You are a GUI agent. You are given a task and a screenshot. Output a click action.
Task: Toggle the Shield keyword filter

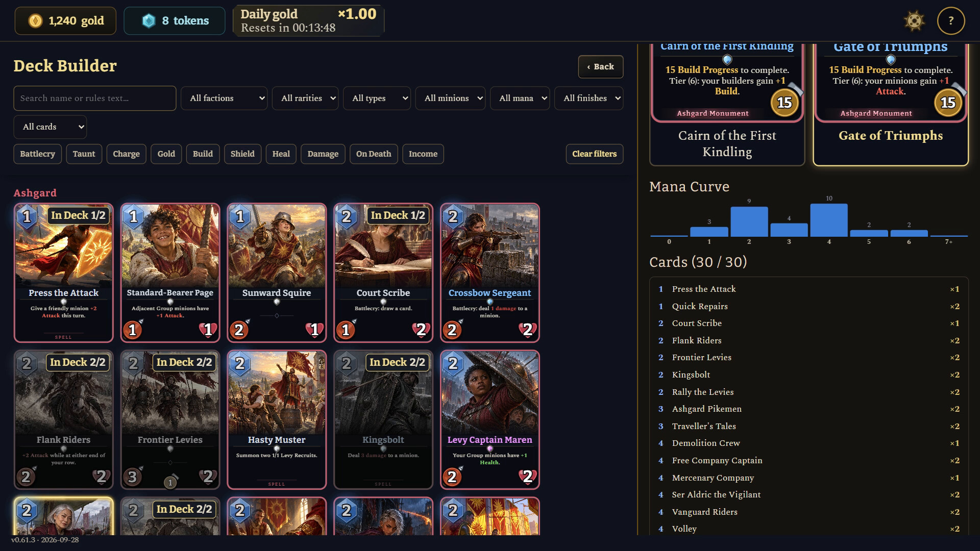click(x=242, y=154)
